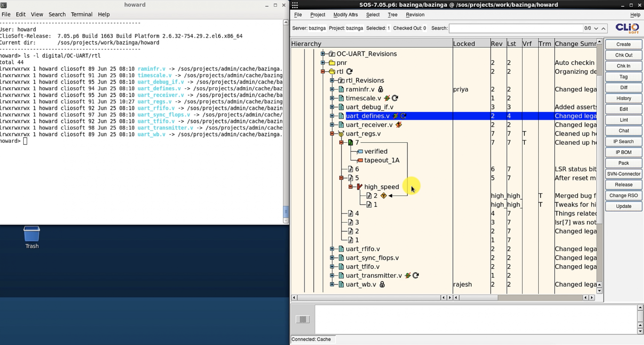The height and width of the screenshot is (345, 644).
Task: Click the SOS window grid menu icon
Action: tap(295, 5)
